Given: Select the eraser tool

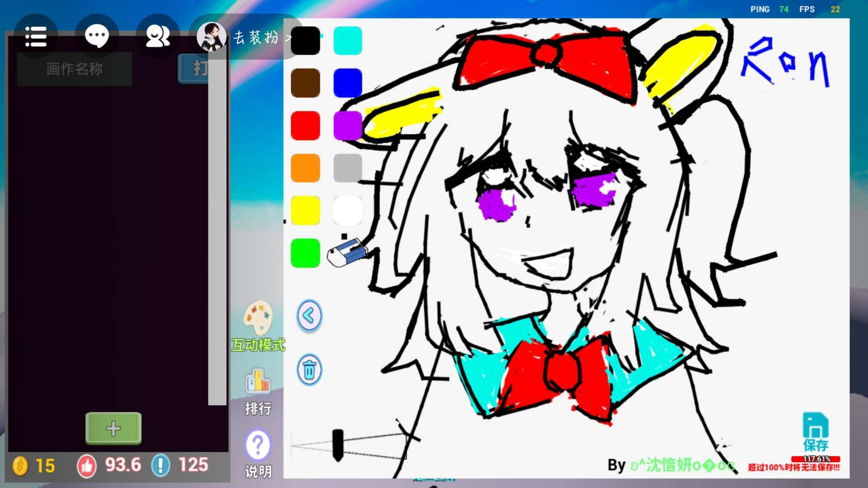Looking at the screenshot, I should click(x=347, y=253).
